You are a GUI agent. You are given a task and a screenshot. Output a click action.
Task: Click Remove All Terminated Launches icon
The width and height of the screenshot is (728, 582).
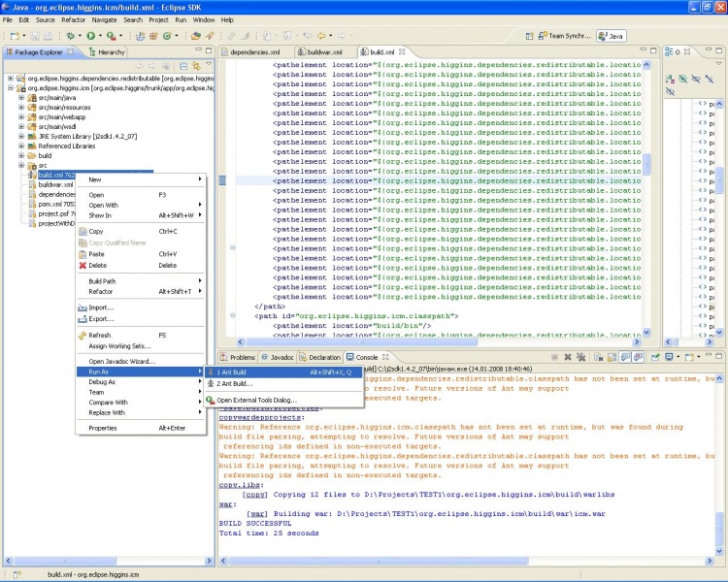(580, 357)
